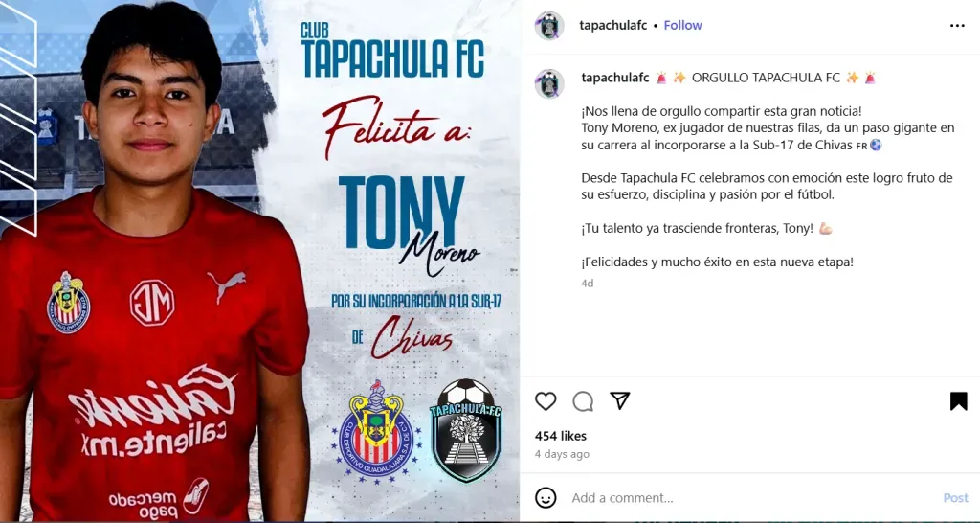Focus the Add a comment field
This screenshot has height=523, width=980.
[750, 498]
